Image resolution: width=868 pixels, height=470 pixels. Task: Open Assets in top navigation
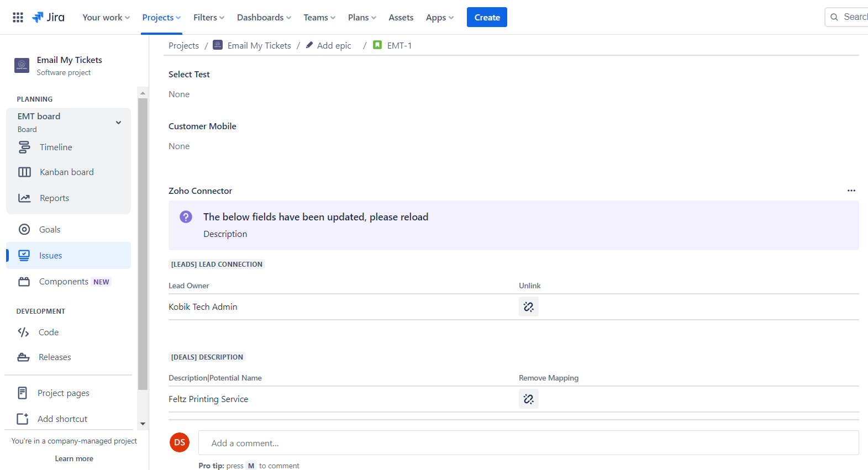click(x=401, y=17)
